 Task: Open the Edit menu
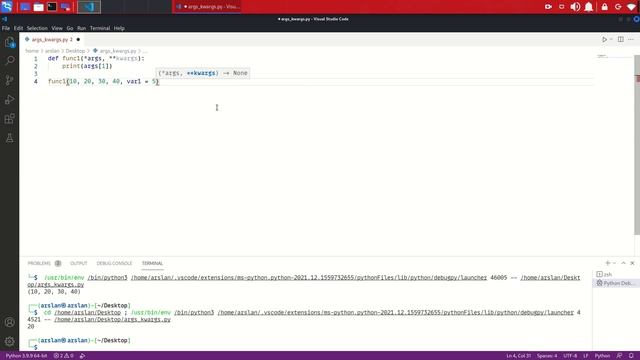[x=18, y=28]
